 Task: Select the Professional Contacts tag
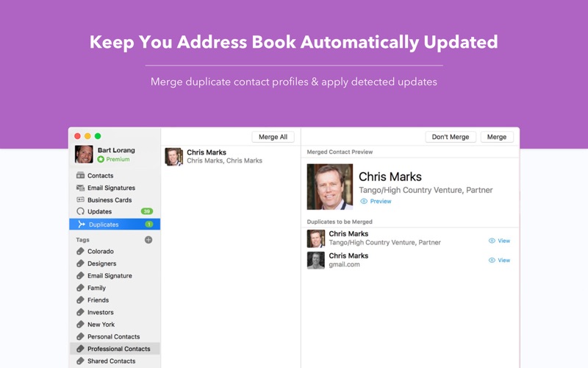[x=118, y=349]
